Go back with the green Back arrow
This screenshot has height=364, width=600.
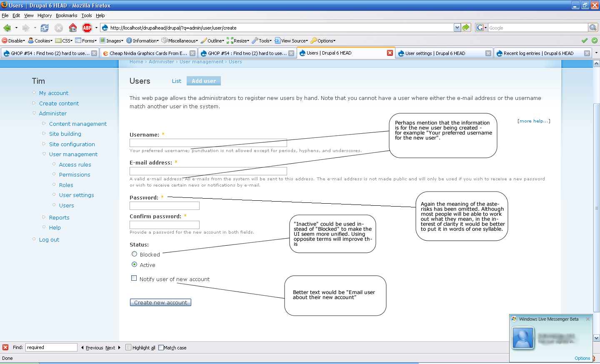coord(7,28)
